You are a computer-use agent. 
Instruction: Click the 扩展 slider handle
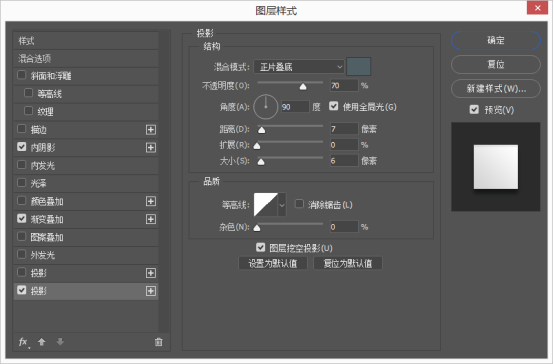[257, 146]
